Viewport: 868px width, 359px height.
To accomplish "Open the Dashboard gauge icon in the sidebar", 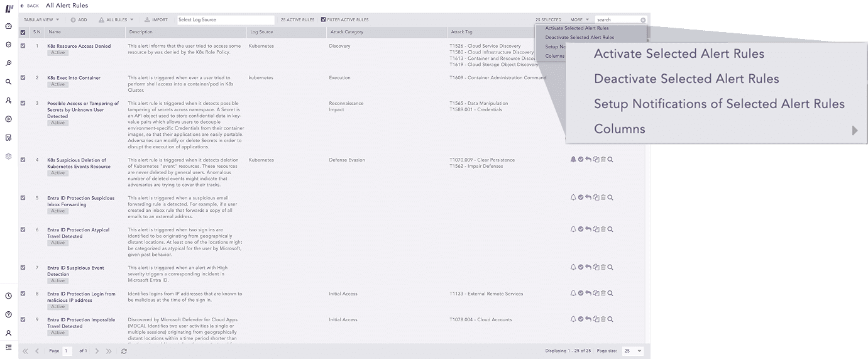I will [9, 26].
